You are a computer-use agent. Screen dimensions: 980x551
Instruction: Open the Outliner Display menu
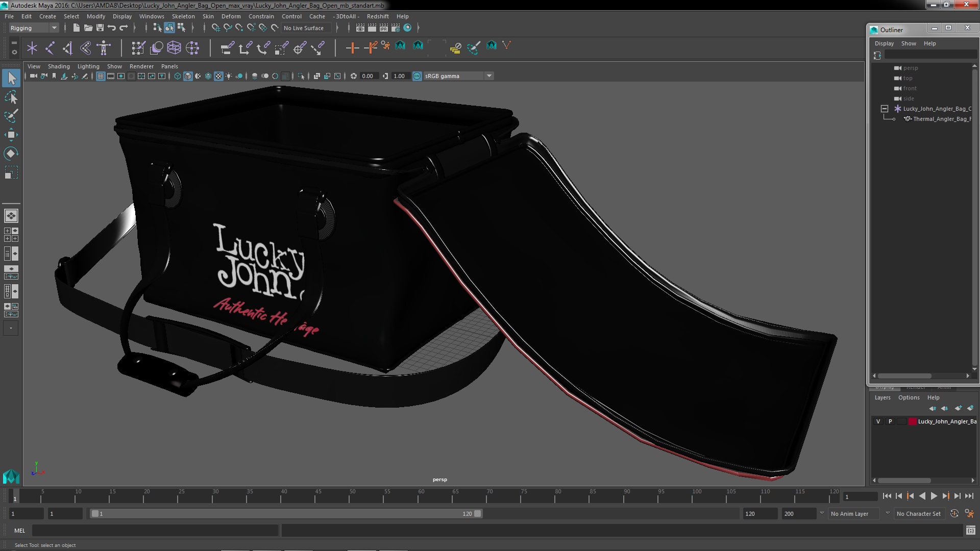pos(884,43)
